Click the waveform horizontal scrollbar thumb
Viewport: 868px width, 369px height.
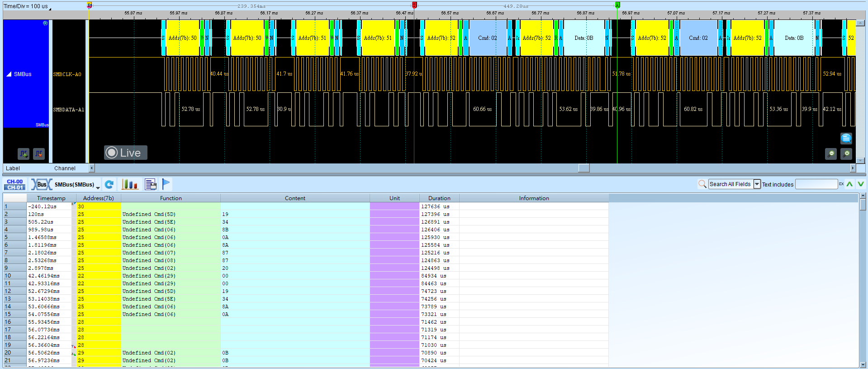[584, 168]
